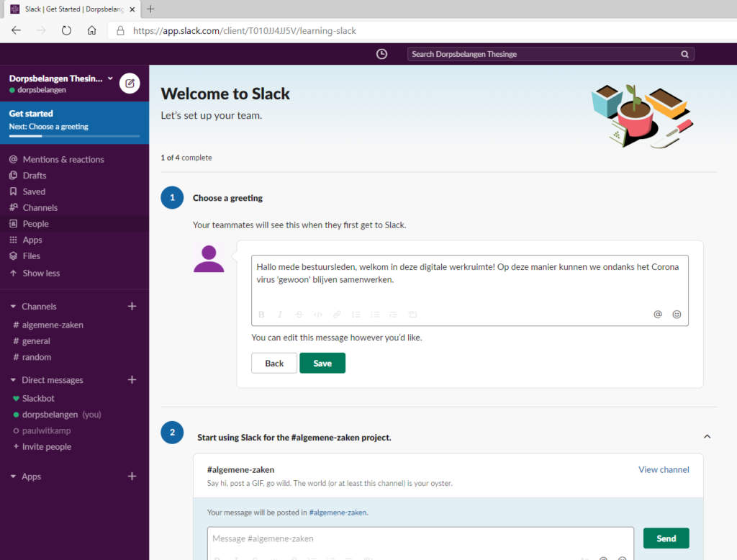Insert a link in greeting editor
This screenshot has width=737, height=560.
337,314
